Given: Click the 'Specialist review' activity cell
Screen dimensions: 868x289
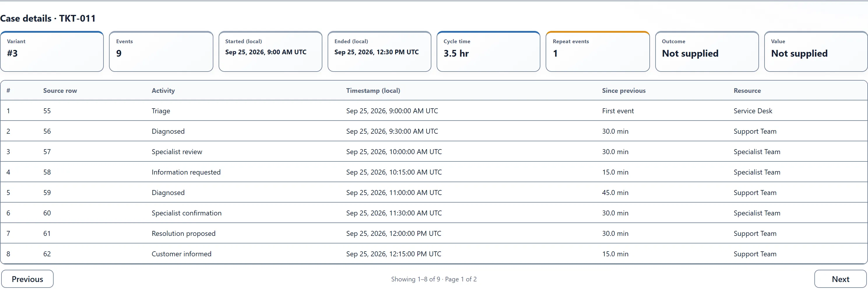Looking at the screenshot, I should pyautogui.click(x=177, y=152).
